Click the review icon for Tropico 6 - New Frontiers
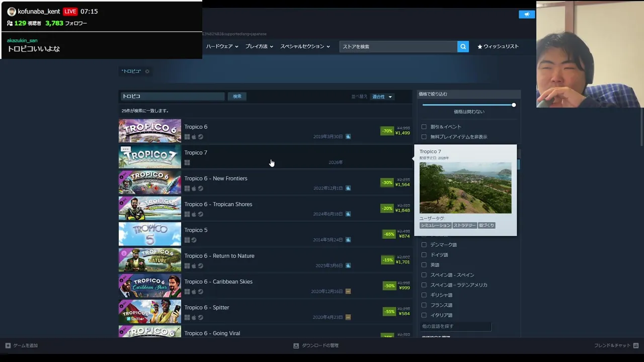 348,188
